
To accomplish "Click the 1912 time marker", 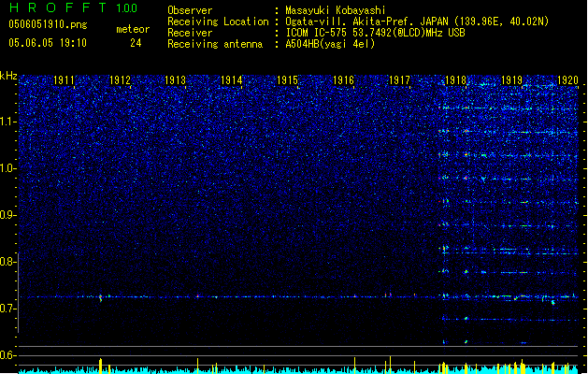I will (x=120, y=80).
